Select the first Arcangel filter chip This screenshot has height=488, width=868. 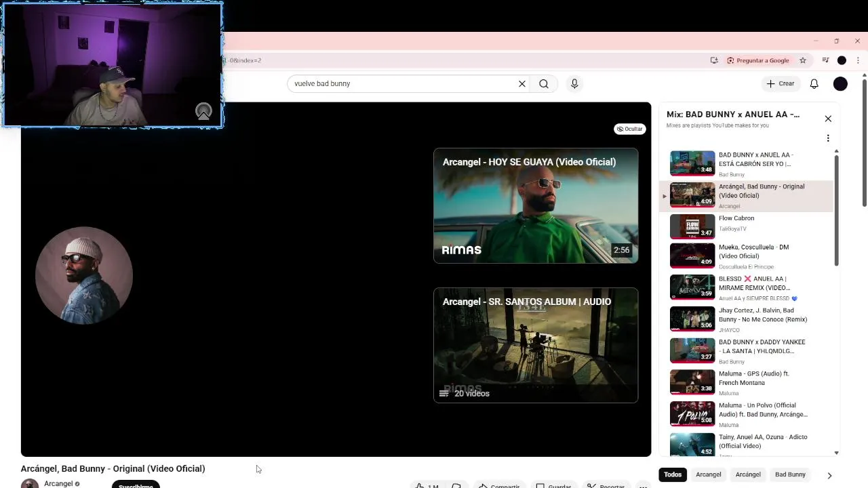[x=709, y=474]
